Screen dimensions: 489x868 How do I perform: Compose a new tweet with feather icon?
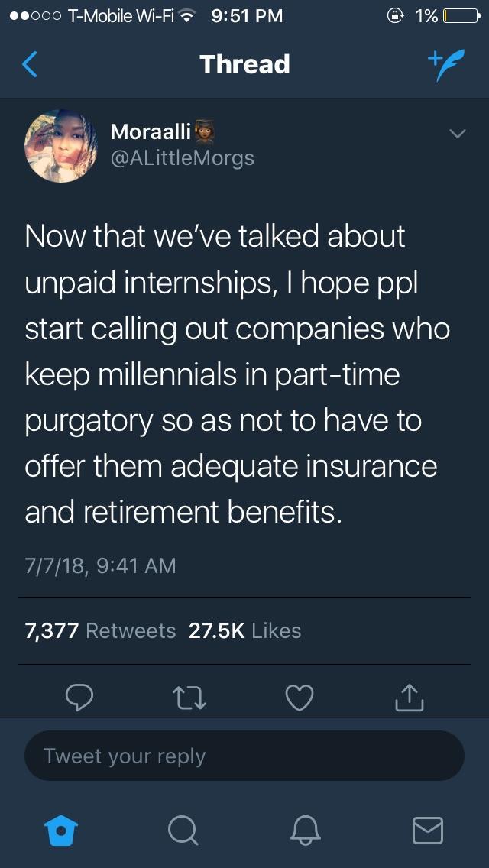445,64
